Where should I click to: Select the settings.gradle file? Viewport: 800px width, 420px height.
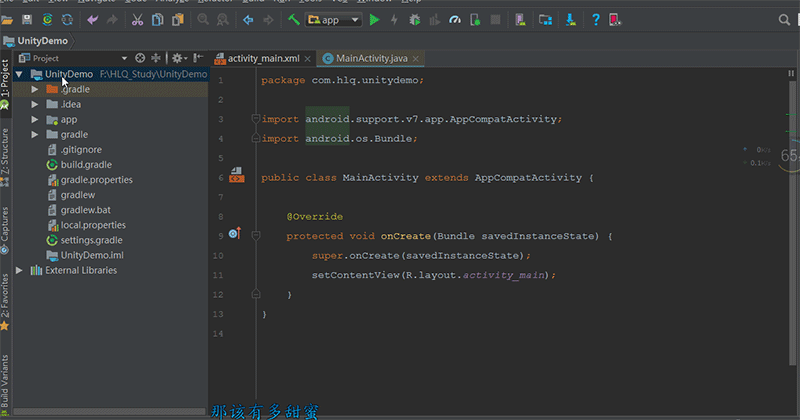[x=91, y=240]
